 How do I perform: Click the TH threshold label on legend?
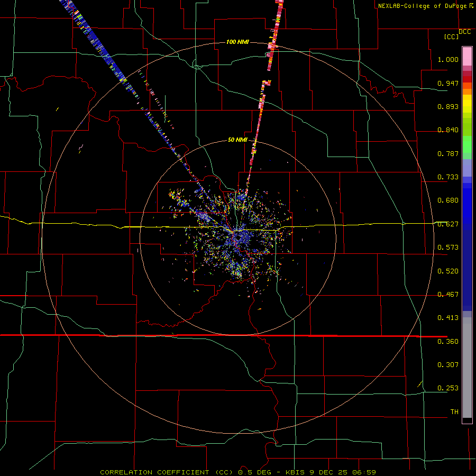(454, 412)
